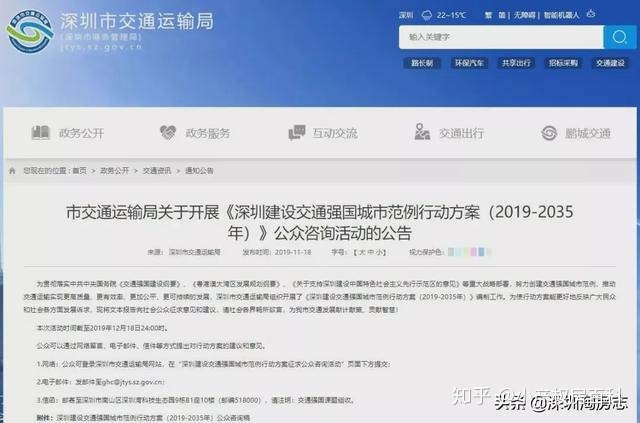The width and height of the screenshot is (640, 423).
Task: Open 交通出行 via its map-pin icon
Action: pyautogui.click(x=422, y=132)
